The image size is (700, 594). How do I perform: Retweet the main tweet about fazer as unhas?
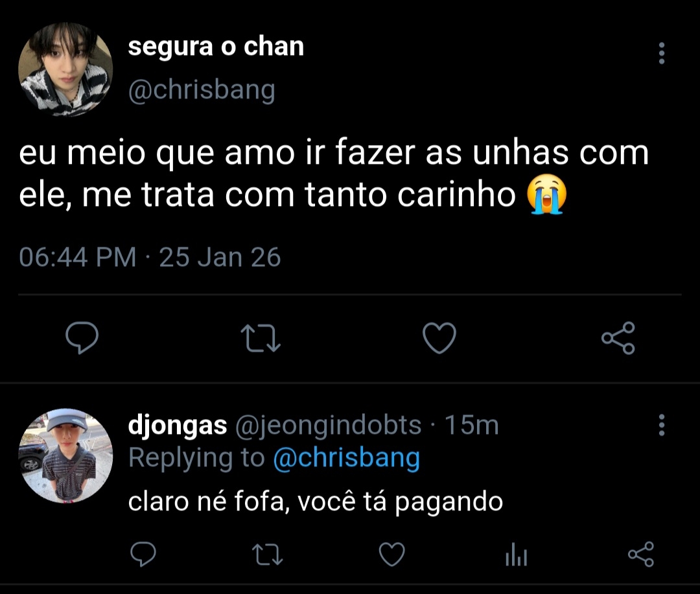pos(261,337)
